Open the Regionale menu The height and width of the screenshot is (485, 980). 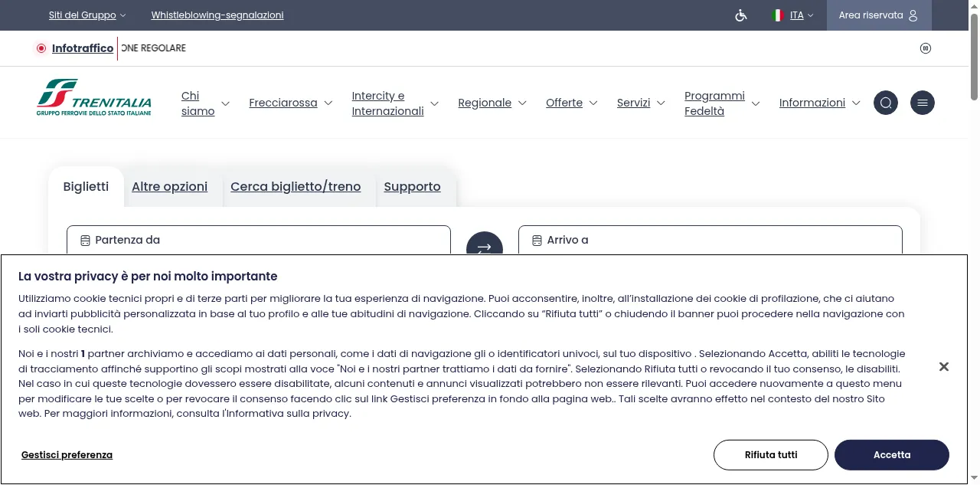[x=485, y=103]
